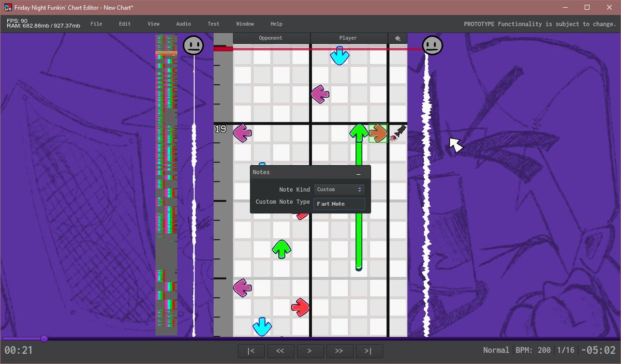Click the minimap viewport highlight at top
Screen dimensions: 621x364
coord(166,53)
